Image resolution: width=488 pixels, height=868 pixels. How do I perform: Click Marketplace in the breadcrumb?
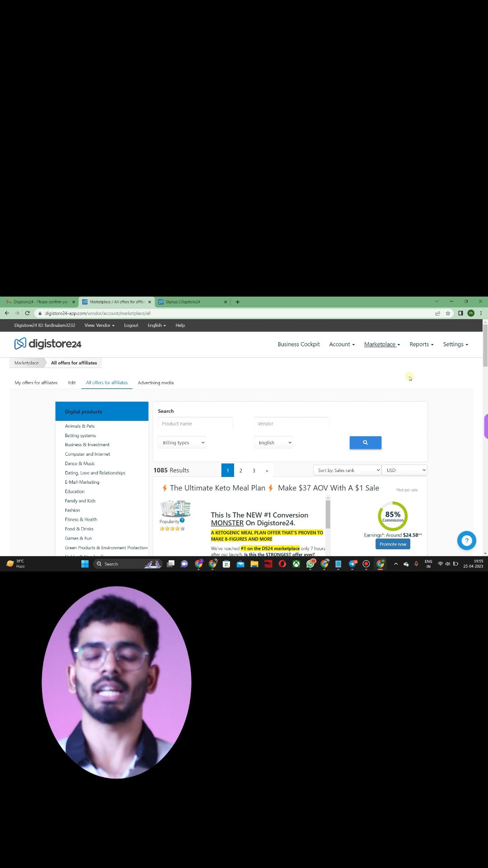coord(27,363)
